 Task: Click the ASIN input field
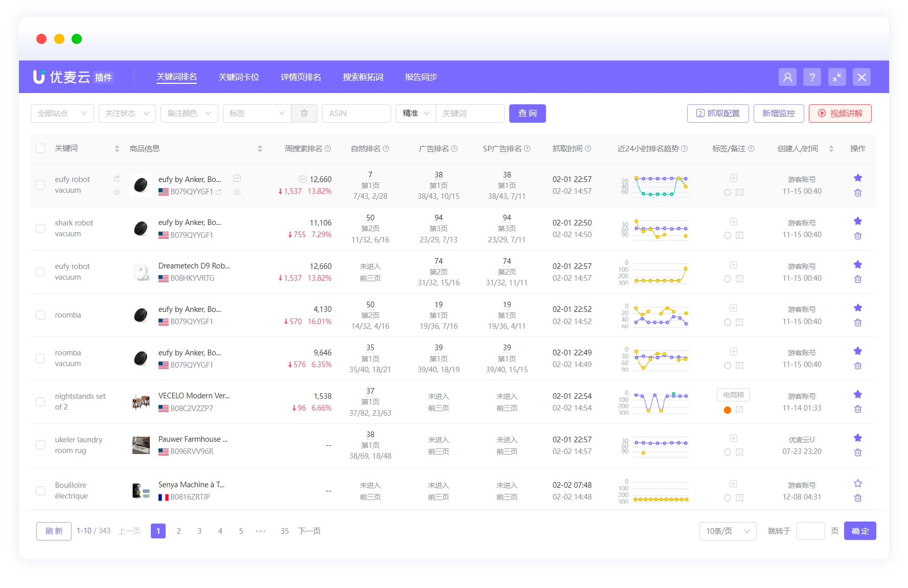pyautogui.click(x=356, y=114)
